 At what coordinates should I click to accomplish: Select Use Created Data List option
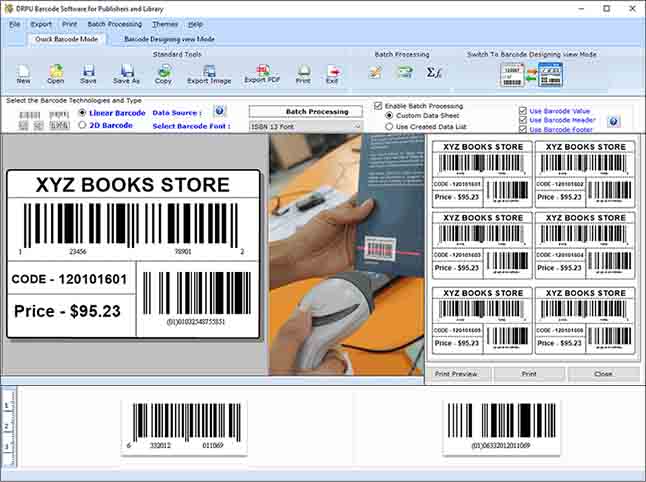[x=389, y=127]
